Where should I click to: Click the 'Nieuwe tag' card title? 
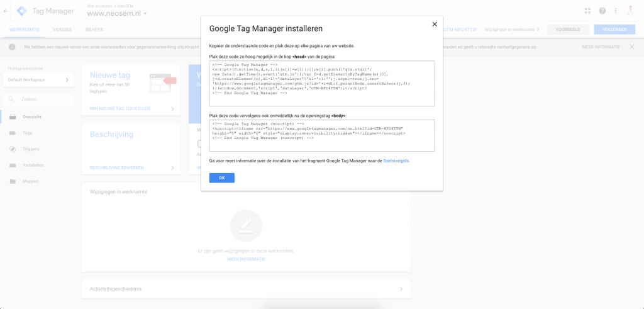coord(109,75)
